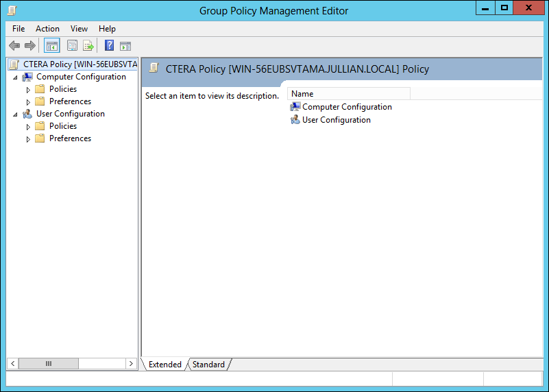
Task: Click the Name column header
Action: coord(348,94)
